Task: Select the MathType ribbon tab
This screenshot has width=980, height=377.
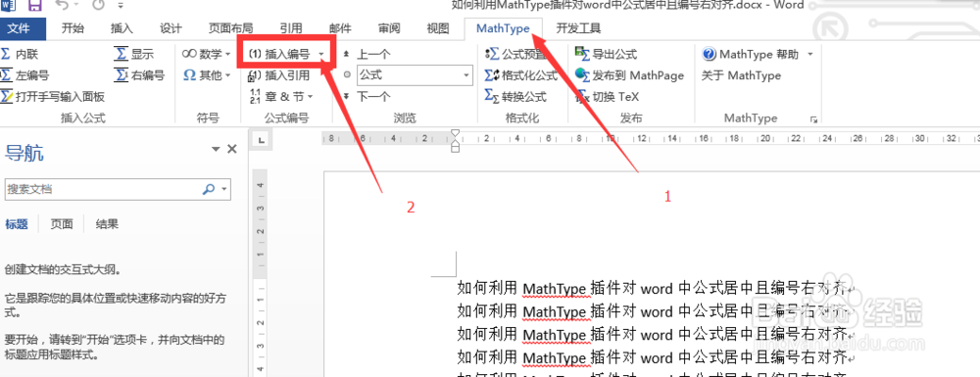Action: click(x=503, y=28)
